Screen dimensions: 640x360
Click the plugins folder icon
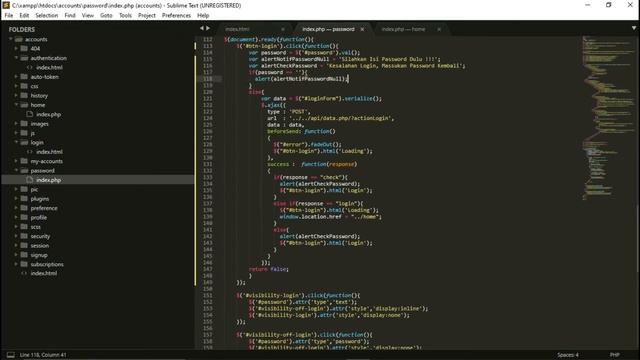[x=24, y=199]
